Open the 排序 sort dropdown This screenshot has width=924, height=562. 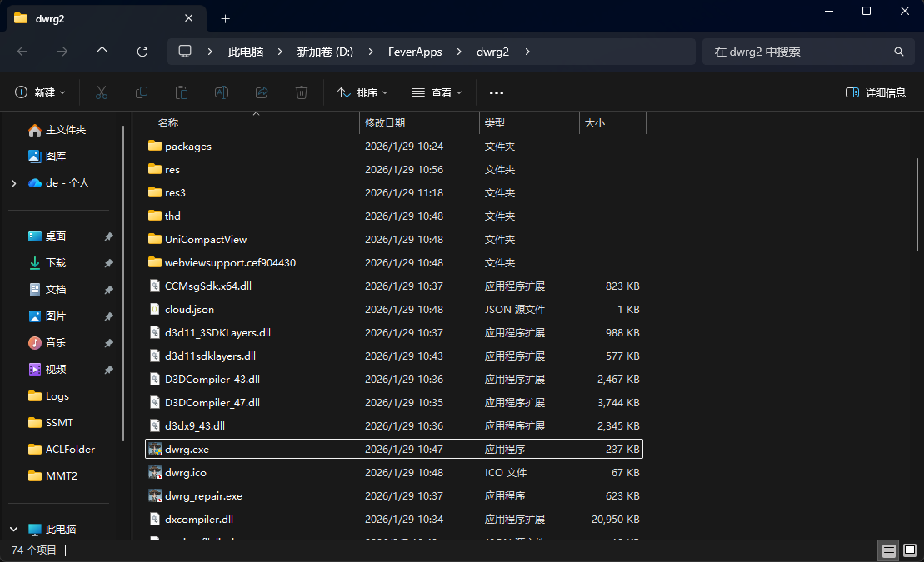pos(362,92)
